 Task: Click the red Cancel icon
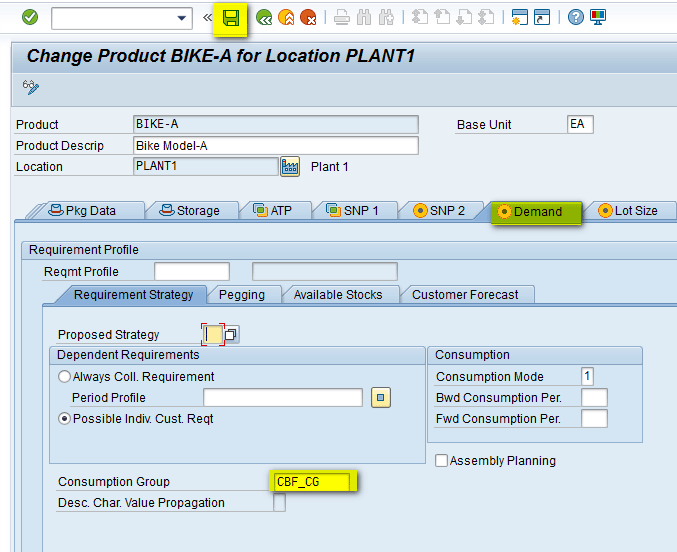308,17
